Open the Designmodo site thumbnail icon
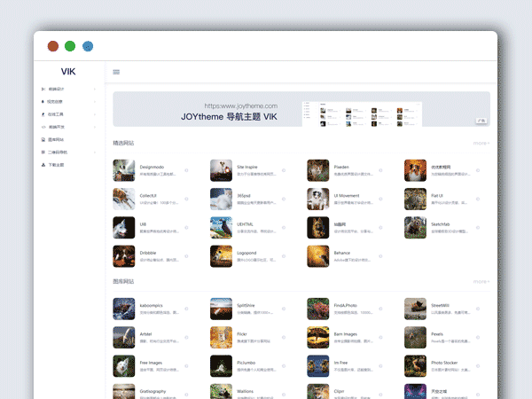 point(124,170)
